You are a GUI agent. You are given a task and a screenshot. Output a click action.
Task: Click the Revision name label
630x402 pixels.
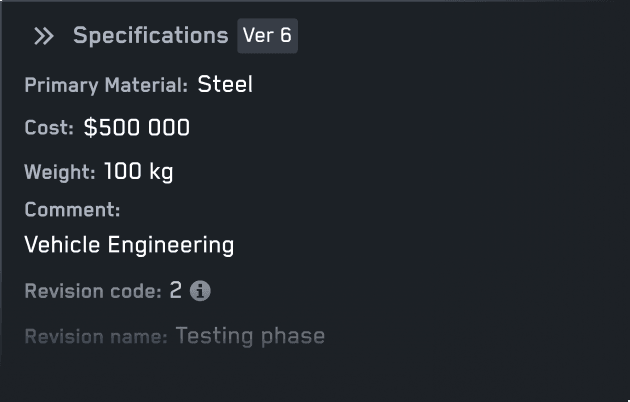tap(96, 337)
